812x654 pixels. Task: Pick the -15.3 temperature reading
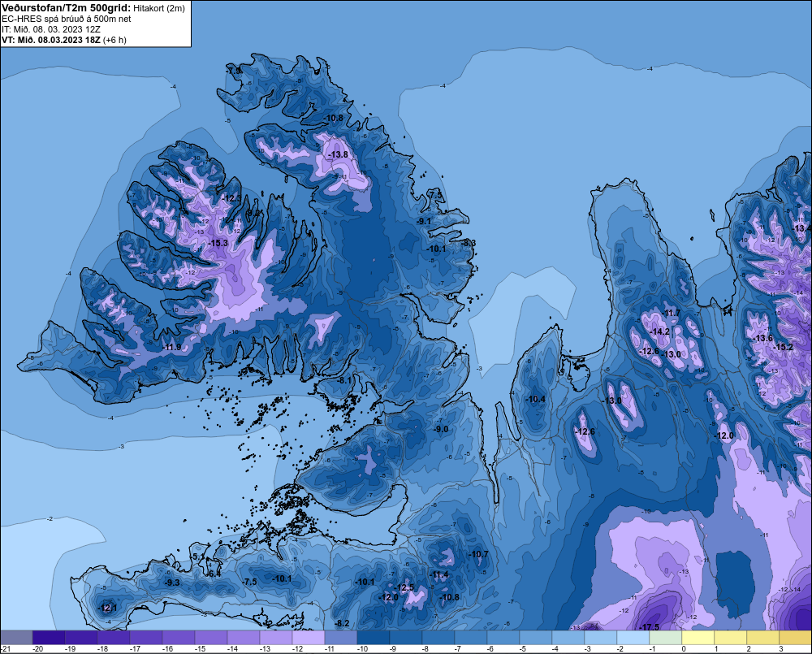coord(218,243)
